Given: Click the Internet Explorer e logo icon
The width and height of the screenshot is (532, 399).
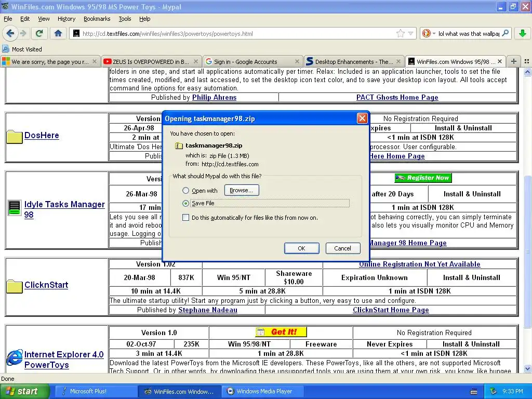Looking at the screenshot, I should tap(15, 357).
